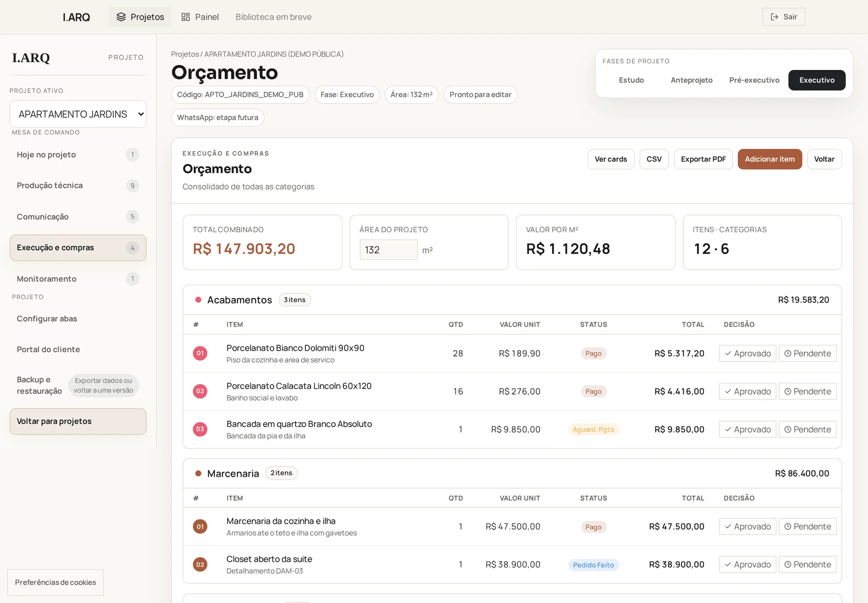The height and width of the screenshot is (603, 868).
Task: Open Backup e restauração
Action: click(x=78, y=385)
